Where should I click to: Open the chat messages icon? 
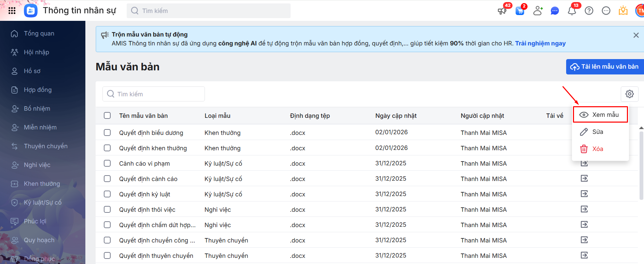555,11
